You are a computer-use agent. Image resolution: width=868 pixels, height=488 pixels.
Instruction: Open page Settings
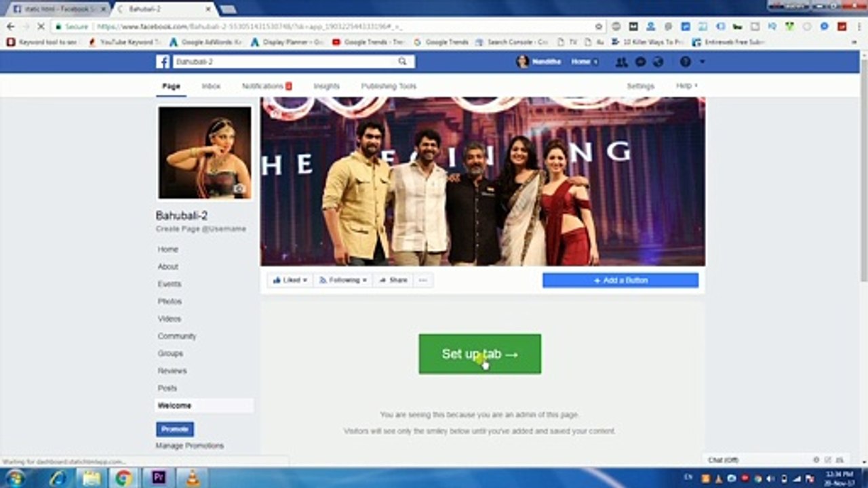(640, 86)
